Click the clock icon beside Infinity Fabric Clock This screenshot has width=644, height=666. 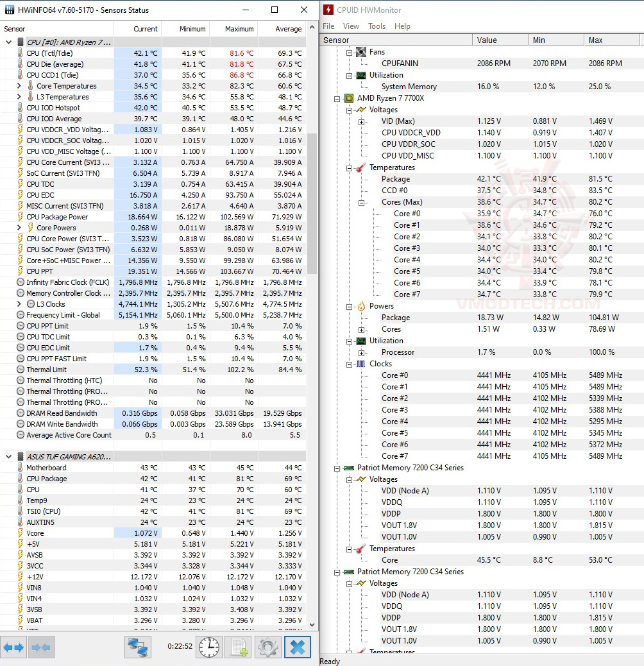(20, 282)
